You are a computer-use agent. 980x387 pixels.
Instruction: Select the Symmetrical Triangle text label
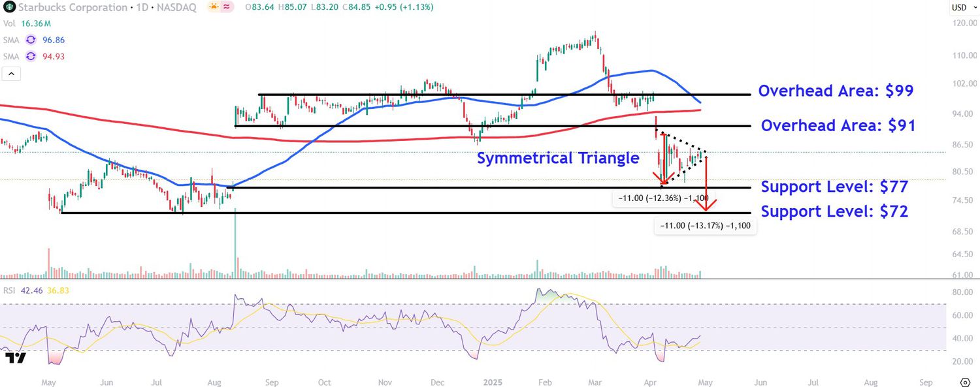tap(557, 158)
